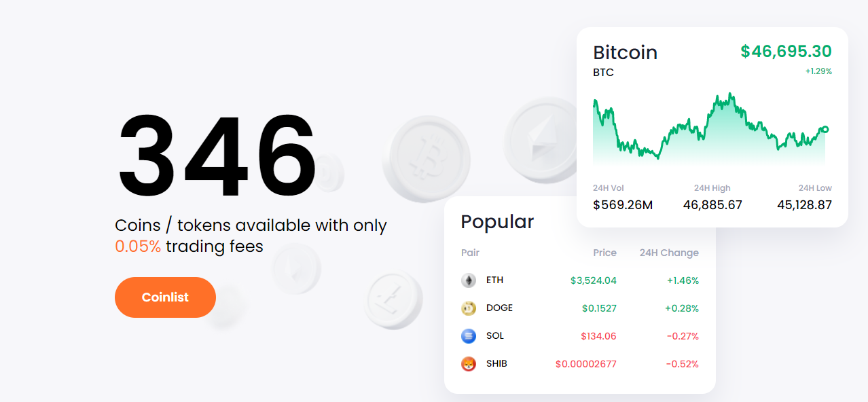Click the Litecoin coin graphic
This screenshot has width=868, height=402.
(x=393, y=300)
